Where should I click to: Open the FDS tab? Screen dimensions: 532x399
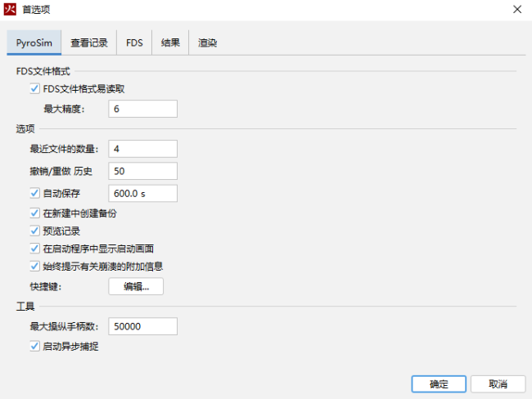[134, 43]
